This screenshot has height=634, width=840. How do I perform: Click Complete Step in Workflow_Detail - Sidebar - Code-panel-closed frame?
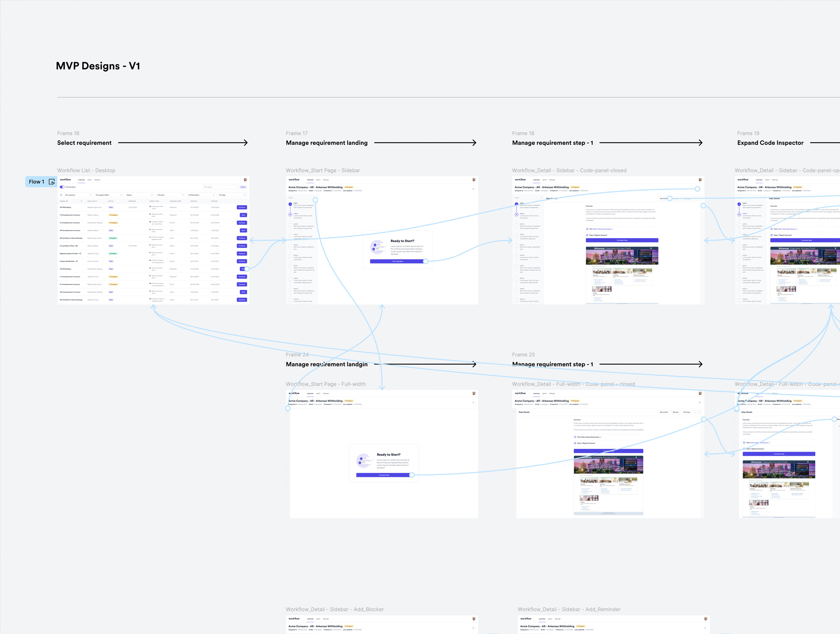pyautogui.click(x=621, y=240)
